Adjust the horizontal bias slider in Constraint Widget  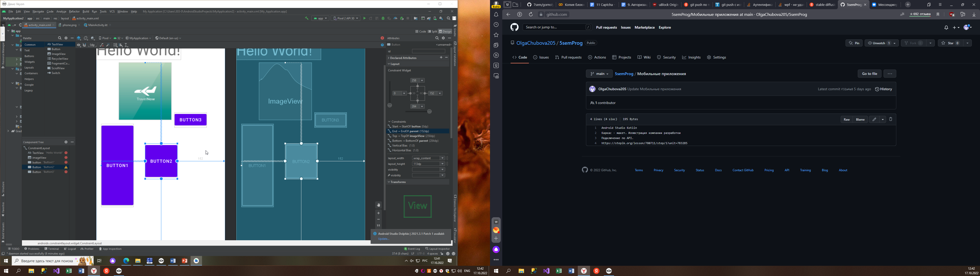[430, 112]
